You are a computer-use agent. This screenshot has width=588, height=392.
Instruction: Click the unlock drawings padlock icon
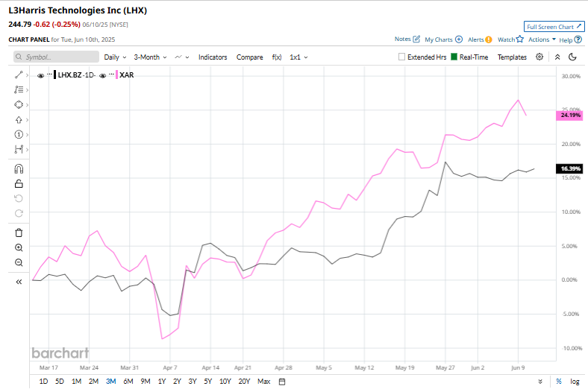click(x=19, y=183)
